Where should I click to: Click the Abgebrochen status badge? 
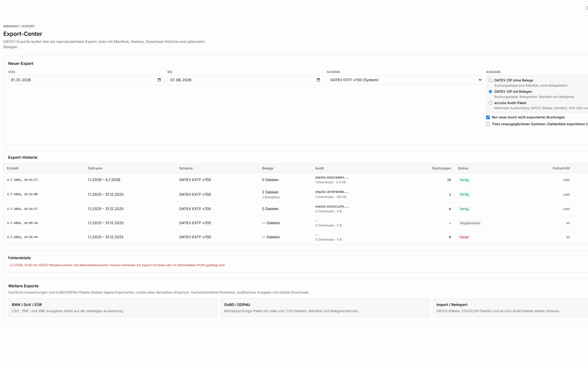point(470,223)
